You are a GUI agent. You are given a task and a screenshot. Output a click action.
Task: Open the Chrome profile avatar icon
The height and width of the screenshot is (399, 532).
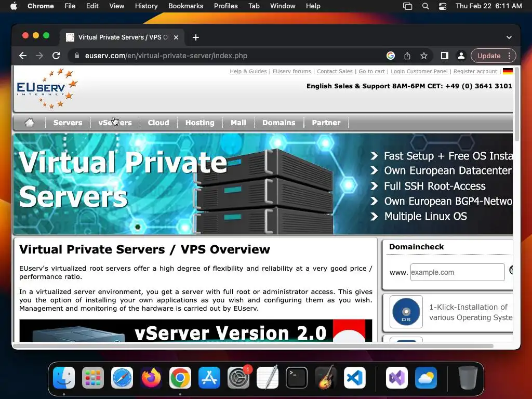click(x=461, y=56)
